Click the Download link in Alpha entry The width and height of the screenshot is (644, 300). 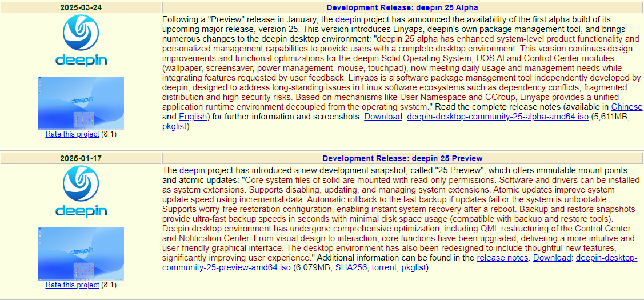383,117
